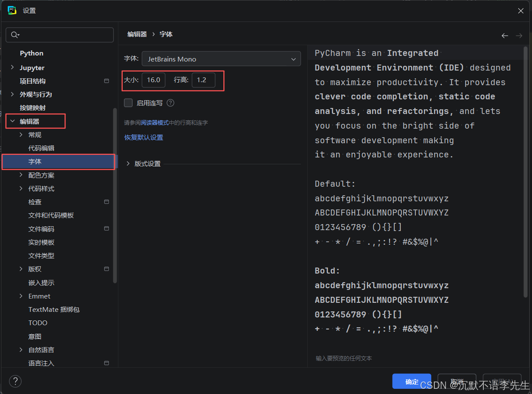Click project-level icon beside 版权
This screenshot has width=532, height=394.
point(107,269)
